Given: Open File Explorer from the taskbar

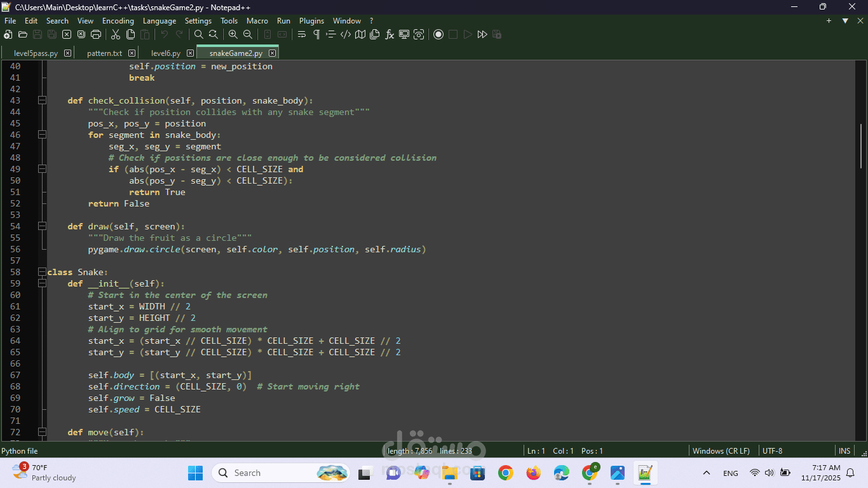Looking at the screenshot, I should point(450,473).
